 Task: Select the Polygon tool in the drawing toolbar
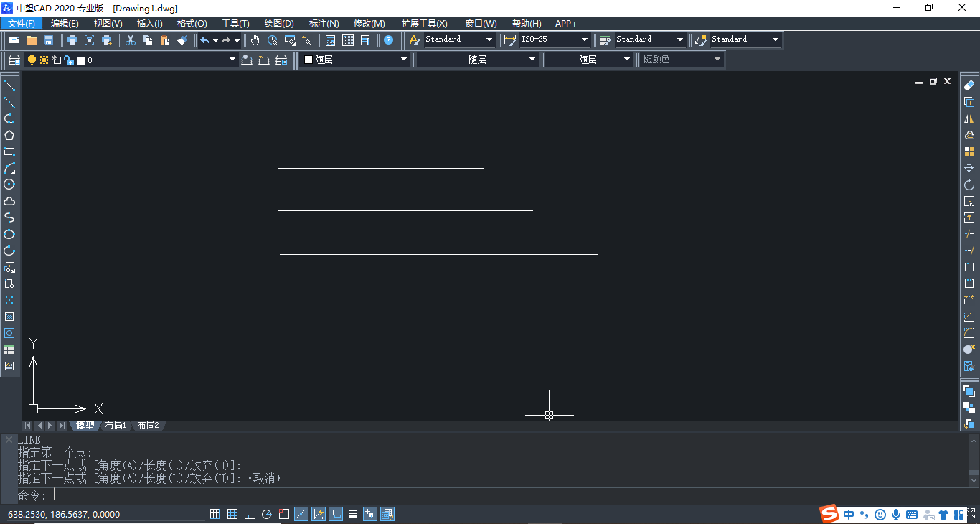coord(10,135)
